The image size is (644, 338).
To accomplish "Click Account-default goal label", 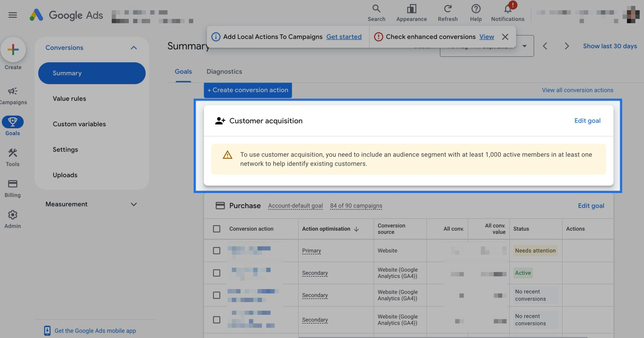I will point(295,206).
